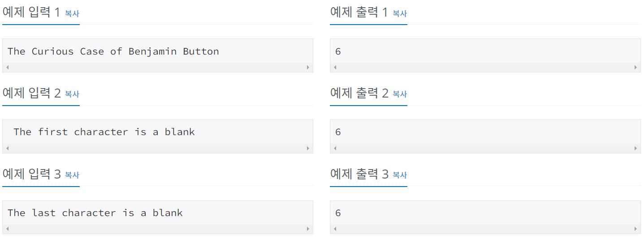Click the text 'The Curious Case of Benjamin Button'

[113, 51]
